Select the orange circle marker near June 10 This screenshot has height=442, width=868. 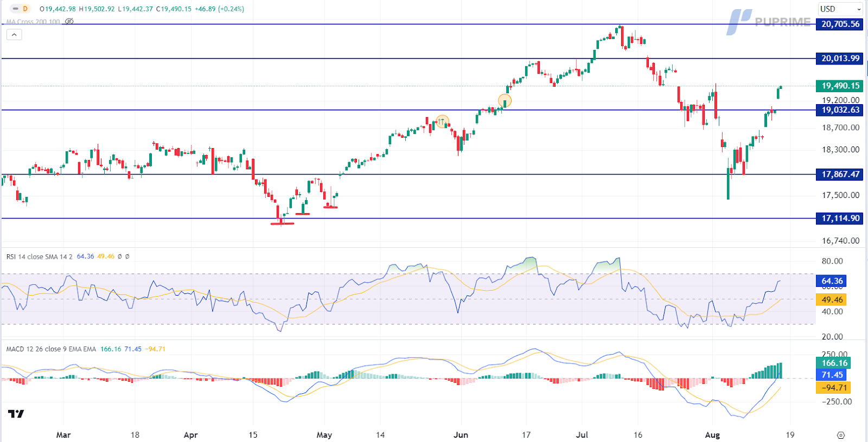tap(505, 100)
